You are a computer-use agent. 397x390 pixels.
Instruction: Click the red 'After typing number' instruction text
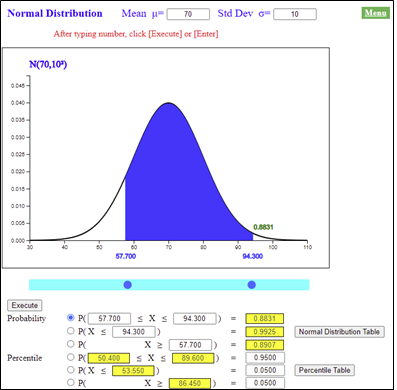[136, 34]
